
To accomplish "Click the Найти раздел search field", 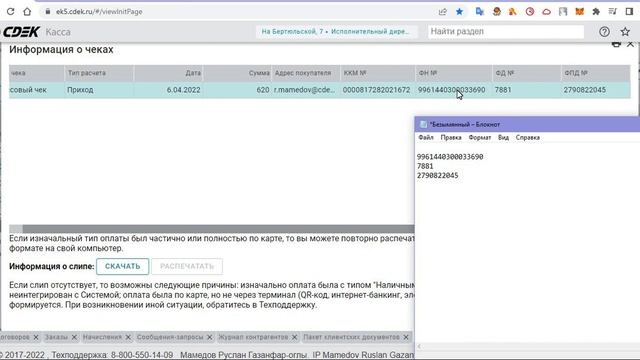I will 506,31.
